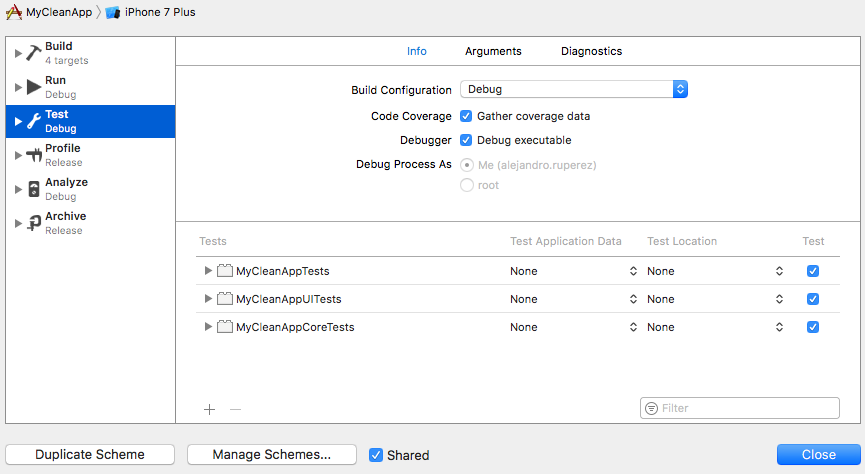The height and width of the screenshot is (474, 865).
Task: Switch to the Info tab
Action: click(417, 51)
